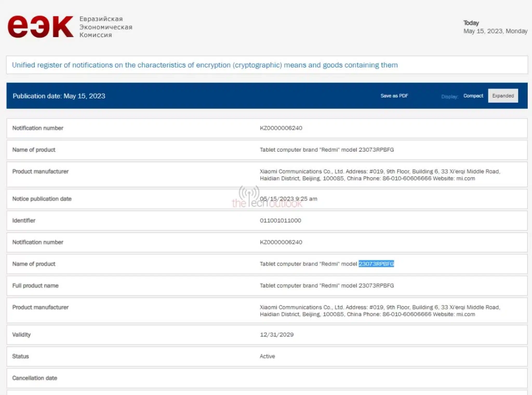The height and width of the screenshot is (395, 532).
Task: Switch display to Compact view
Action: (473, 96)
